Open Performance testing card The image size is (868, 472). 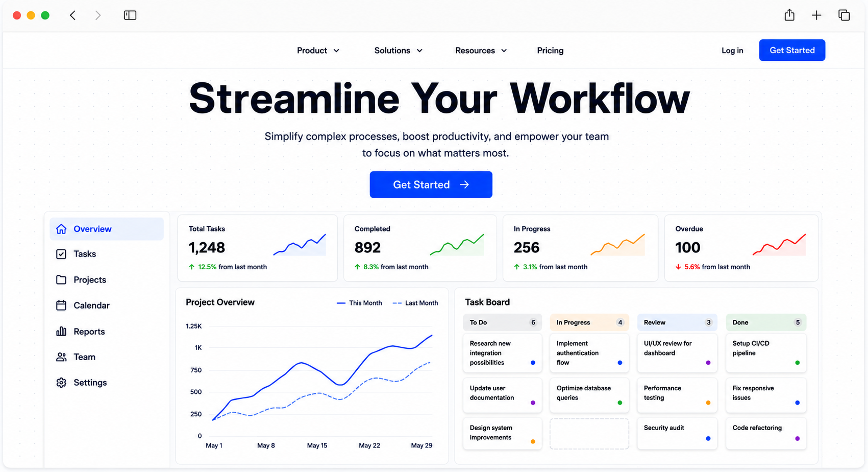point(677,395)
